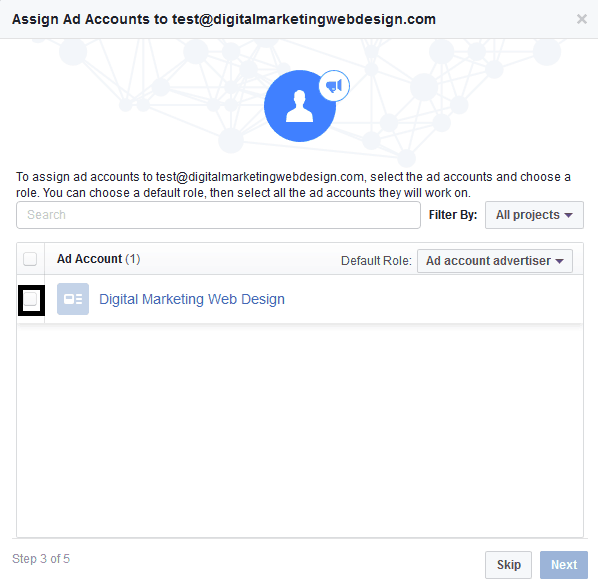The height and width of the screenshot is (588, 598).
Task: Click the blue user avatar icon
Action: 300,106
